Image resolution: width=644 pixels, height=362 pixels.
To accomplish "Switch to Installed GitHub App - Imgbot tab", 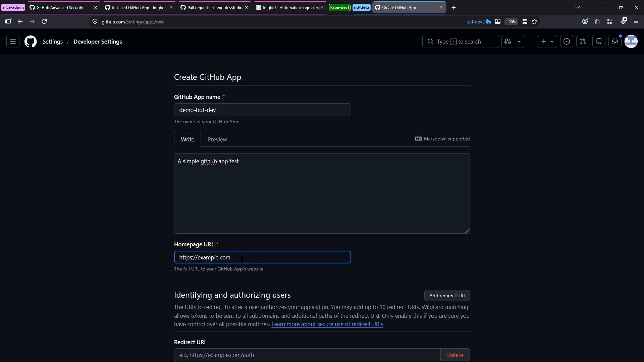I will (139, 7).
